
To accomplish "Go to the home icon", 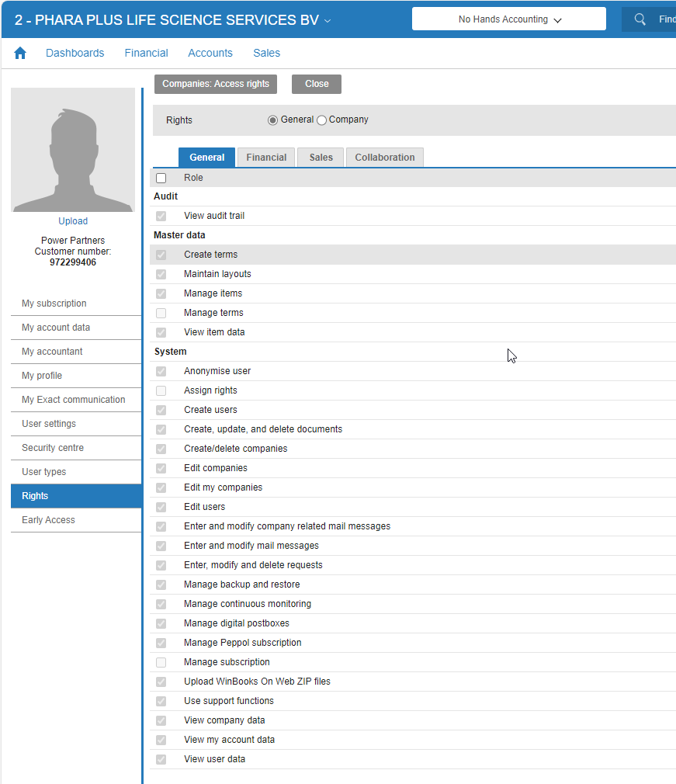I will [20, 53].
